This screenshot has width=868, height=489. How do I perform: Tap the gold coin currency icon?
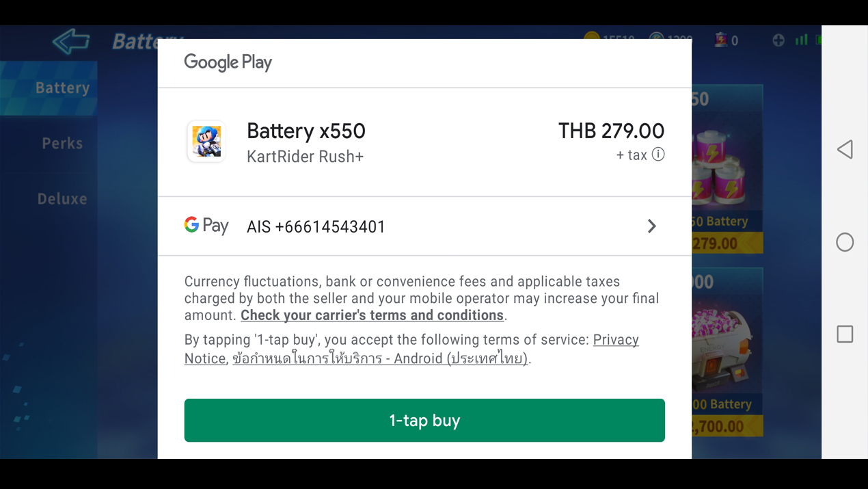(x=592, y=39)
